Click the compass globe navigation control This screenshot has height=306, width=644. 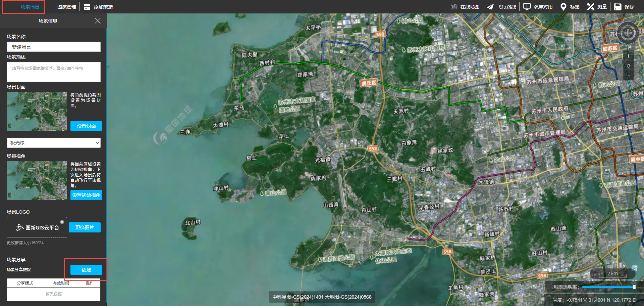click(x=628, y=33)
